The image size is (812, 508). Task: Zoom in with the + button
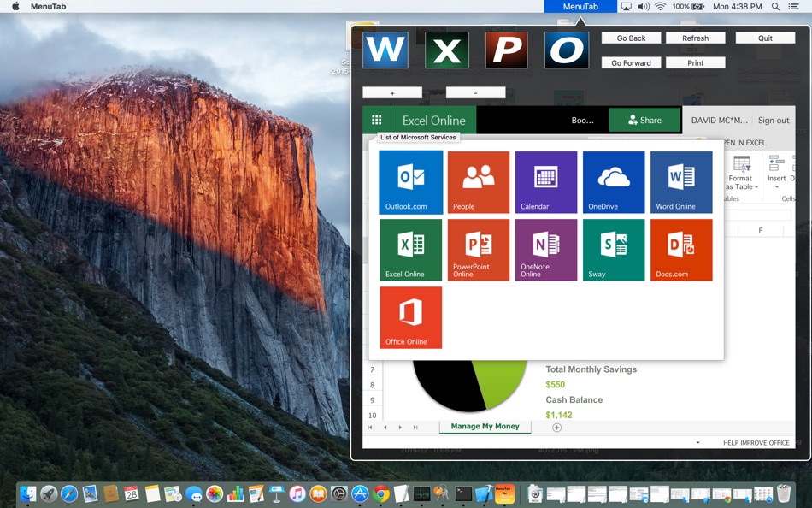(x=392, y=92)
